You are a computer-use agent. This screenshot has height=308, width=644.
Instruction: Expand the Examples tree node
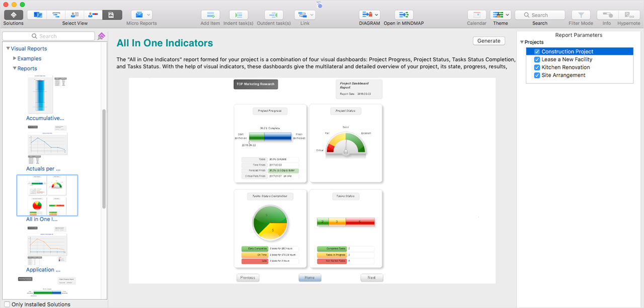point(15,58)
